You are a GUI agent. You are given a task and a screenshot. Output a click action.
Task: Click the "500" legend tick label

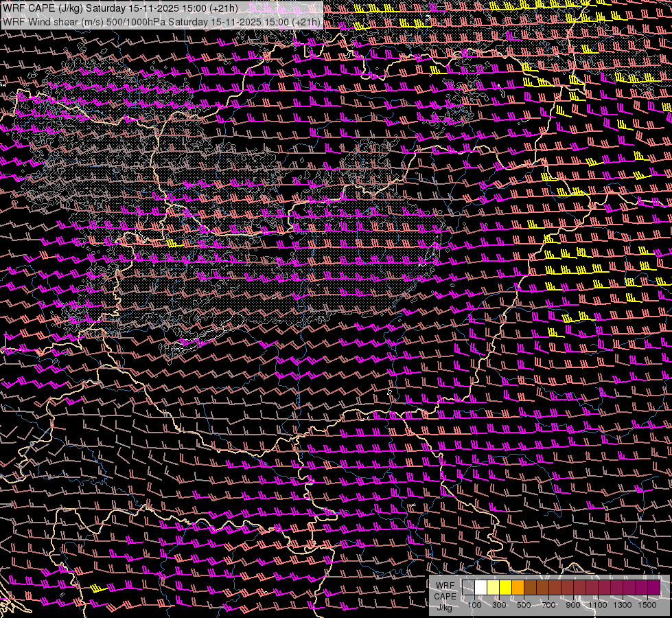pyautogui.click(x=524, y=605)
